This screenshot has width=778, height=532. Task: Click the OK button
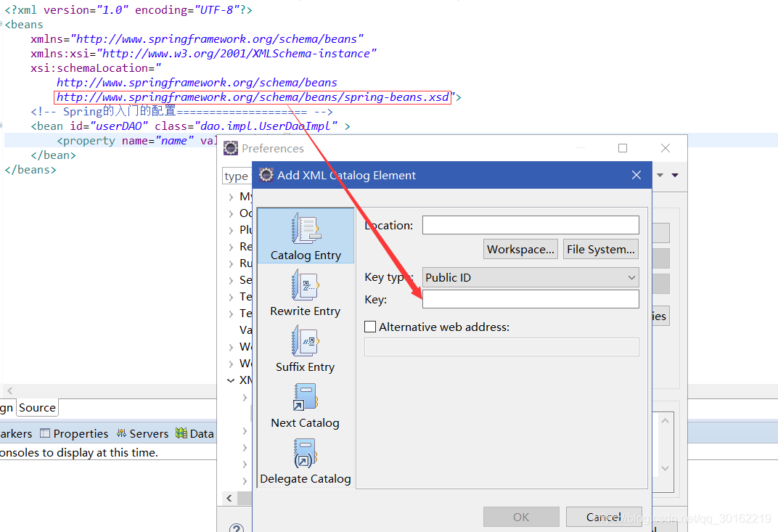tap(521, 517)
